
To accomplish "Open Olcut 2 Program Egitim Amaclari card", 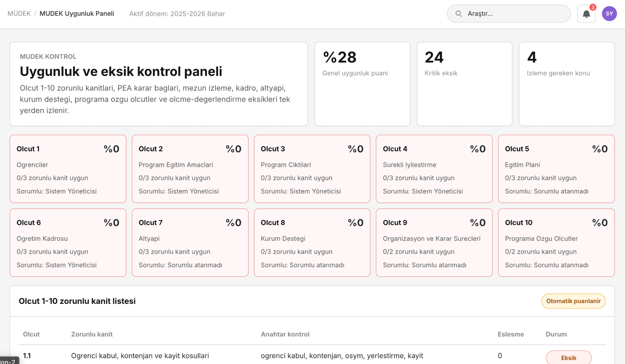I will pyautogui.click(x=190, y=169).
